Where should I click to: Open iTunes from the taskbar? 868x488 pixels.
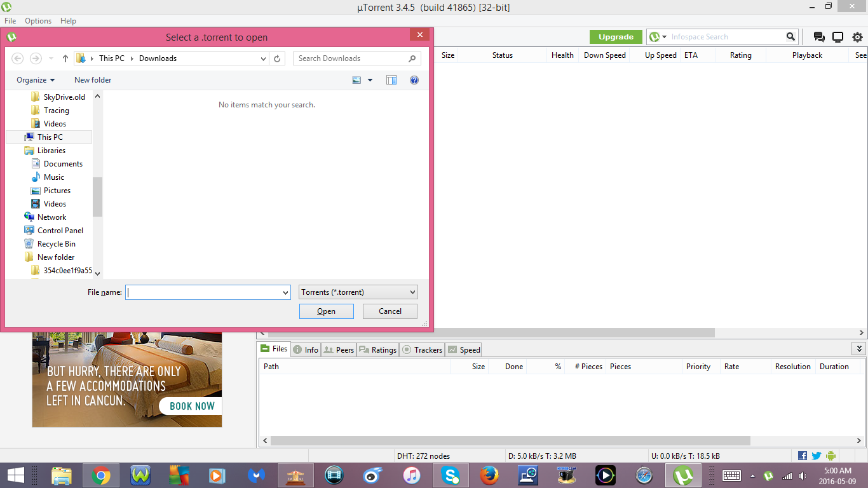click(412, 475)
